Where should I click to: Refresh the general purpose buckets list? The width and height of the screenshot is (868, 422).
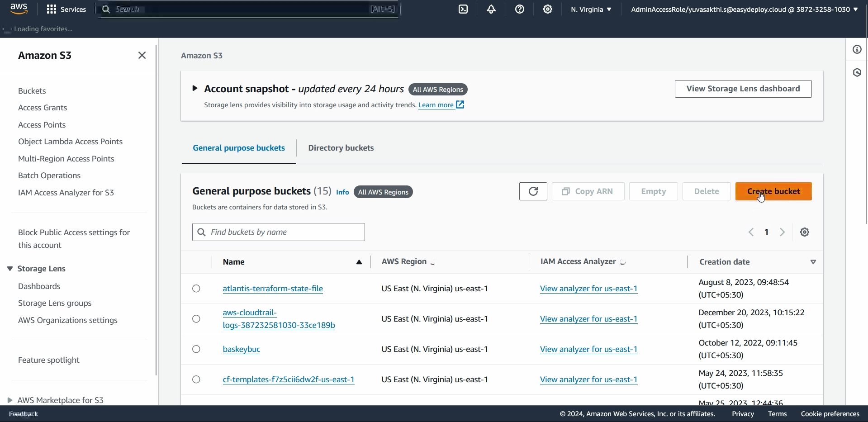pyautogui.click(x=533, y=191)
